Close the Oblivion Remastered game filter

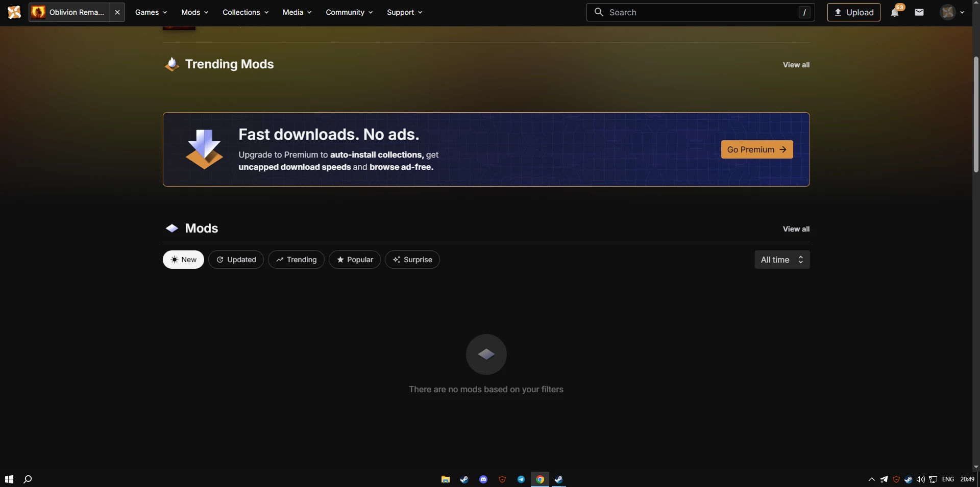click(117, 12)
